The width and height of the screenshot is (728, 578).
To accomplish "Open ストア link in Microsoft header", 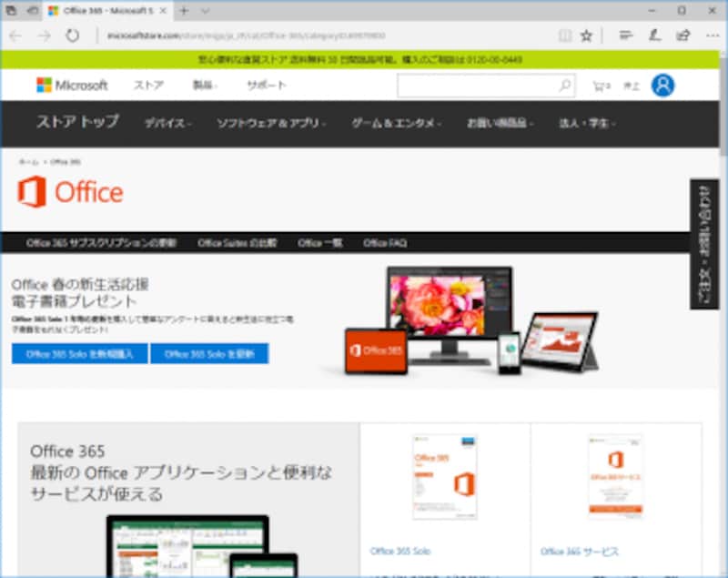I will (148, 85).
